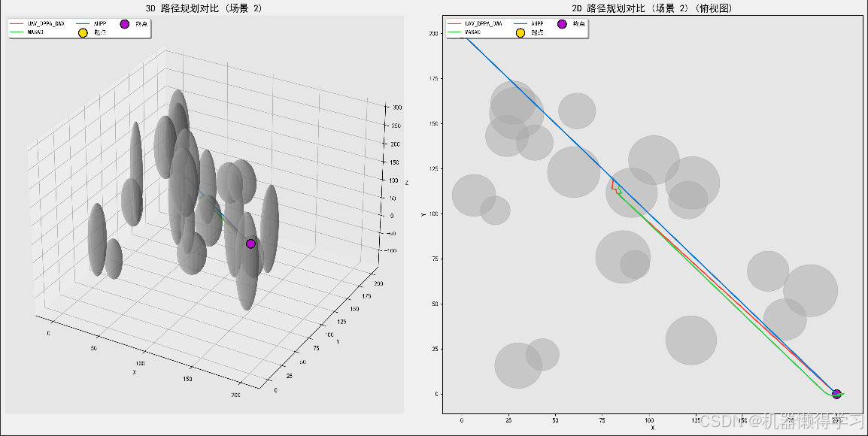Click the X axis label of the 3D plot
This screenshot has height=436, width=868.
click(134, 372)
